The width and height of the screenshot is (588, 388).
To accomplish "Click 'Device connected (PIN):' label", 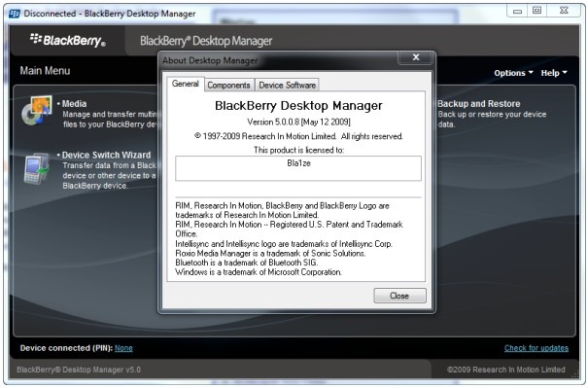I will point(66,348).
